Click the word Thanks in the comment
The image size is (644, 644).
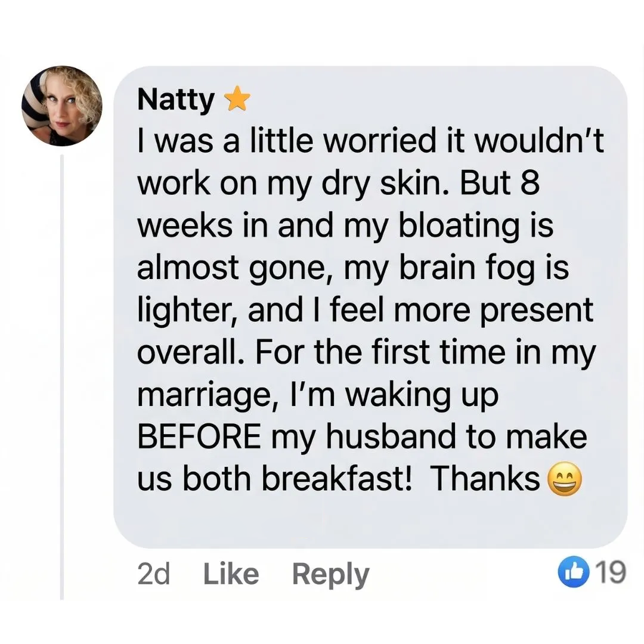(x=485, y=478)
